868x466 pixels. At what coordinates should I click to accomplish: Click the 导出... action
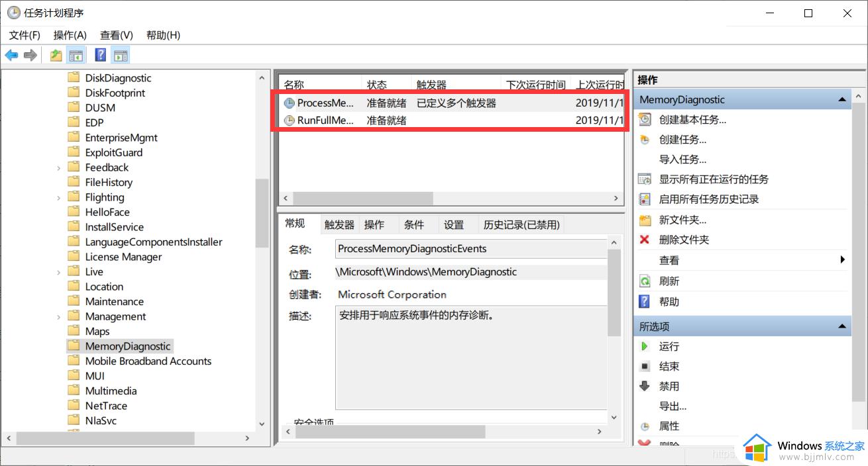673,406
